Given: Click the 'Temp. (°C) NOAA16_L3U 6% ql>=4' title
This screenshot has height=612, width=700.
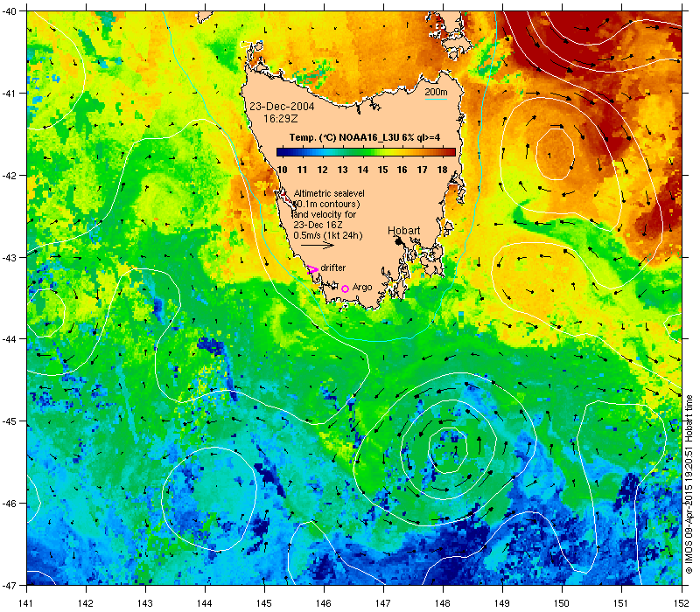Looking at the screenshot, I should (365, 137).
